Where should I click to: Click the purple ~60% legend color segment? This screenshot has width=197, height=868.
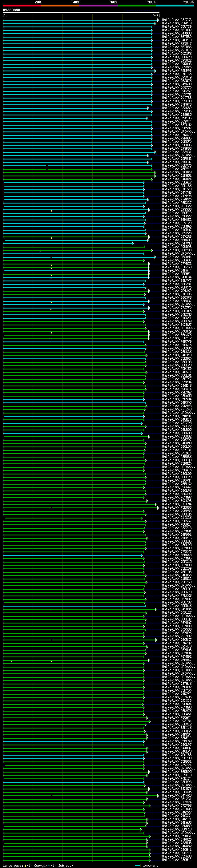(98, 6)
